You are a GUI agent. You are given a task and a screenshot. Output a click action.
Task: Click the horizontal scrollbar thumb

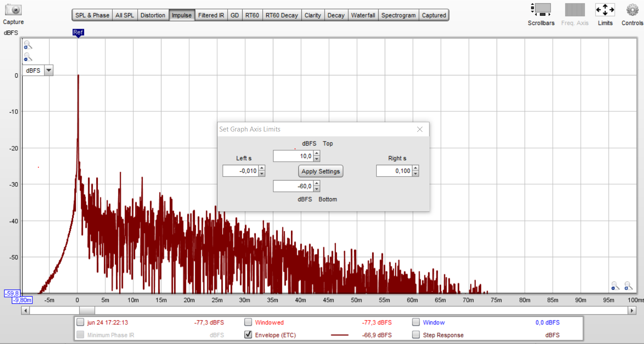click(x=87, y=310)
